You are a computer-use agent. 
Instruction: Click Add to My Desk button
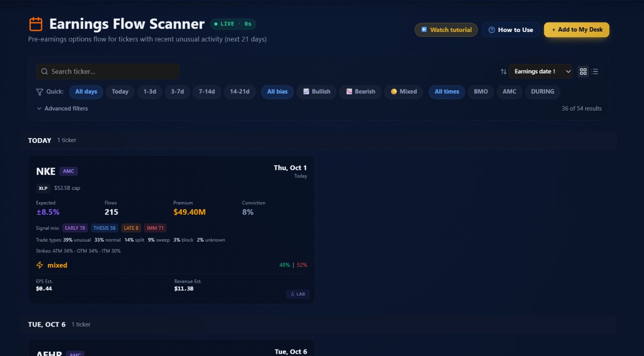(x=577, y=30)
